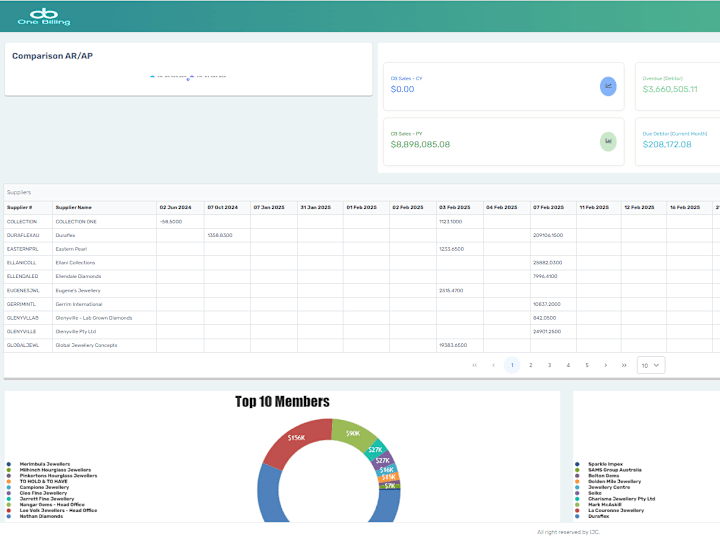Select page 5 in pagination
720x540 pixels.
(587, 365)
